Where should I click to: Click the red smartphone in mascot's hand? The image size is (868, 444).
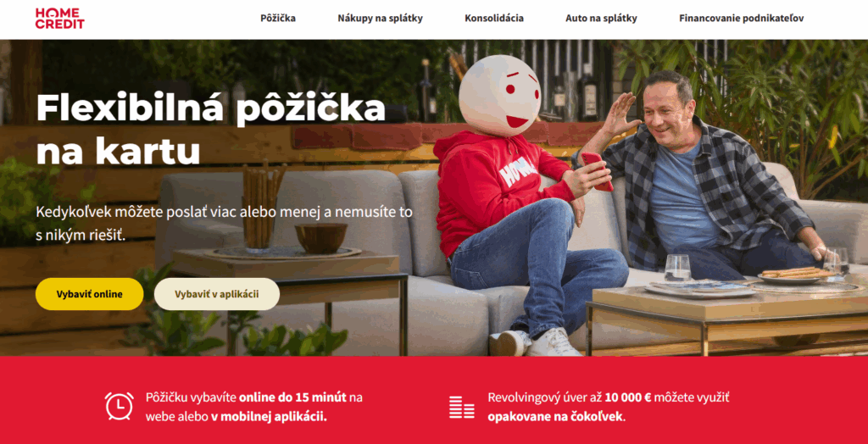[597, 171]
